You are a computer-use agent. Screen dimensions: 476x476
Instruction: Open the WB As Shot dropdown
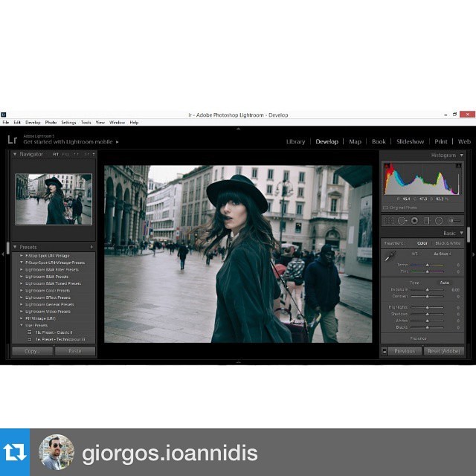tap(443, 254)
